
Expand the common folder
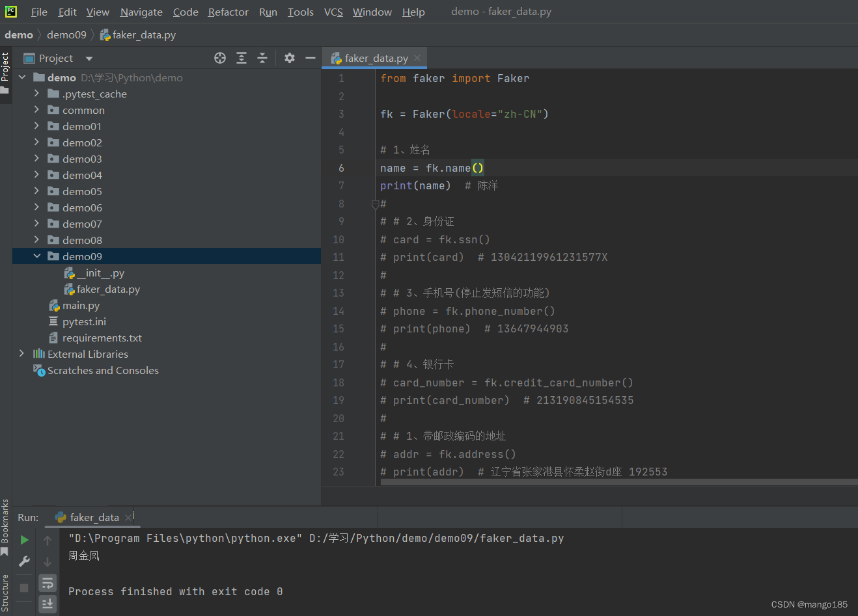(x=36, y=110)
